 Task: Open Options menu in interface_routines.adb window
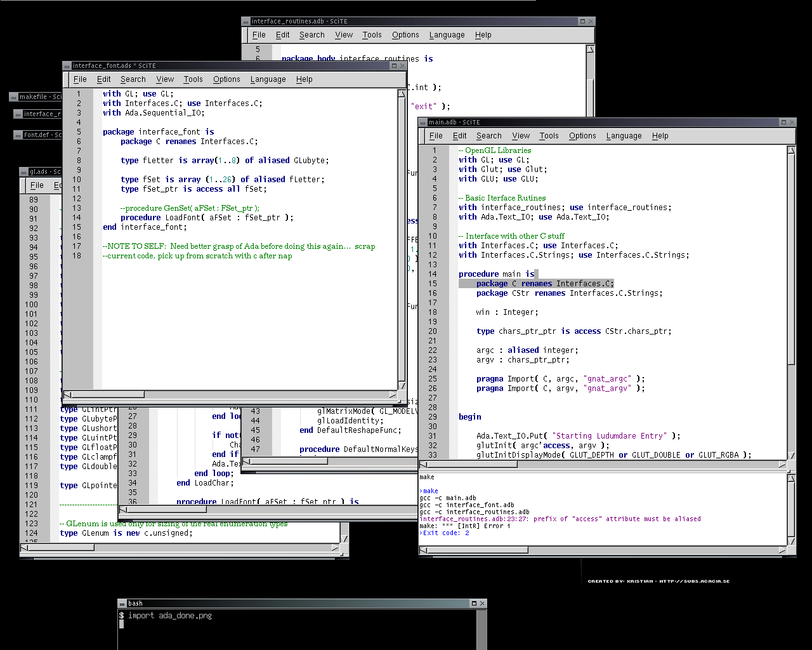tap(405, 35)
